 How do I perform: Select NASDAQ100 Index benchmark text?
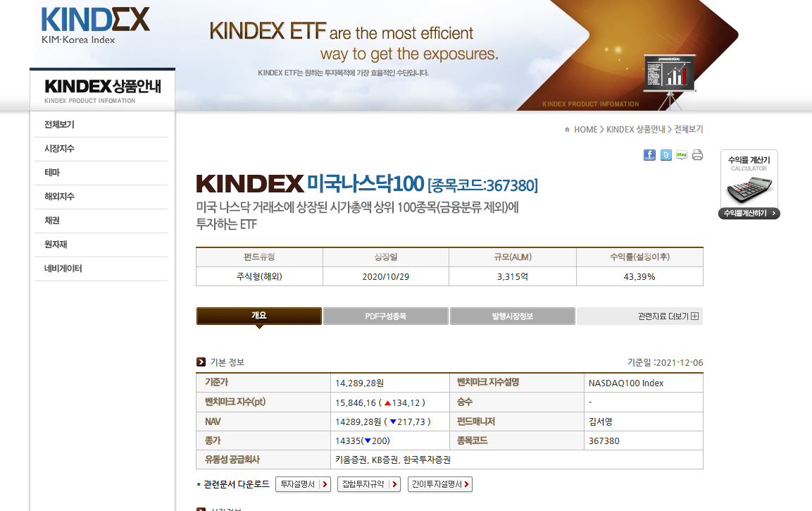pyautogui.click(x=626, y=383)
